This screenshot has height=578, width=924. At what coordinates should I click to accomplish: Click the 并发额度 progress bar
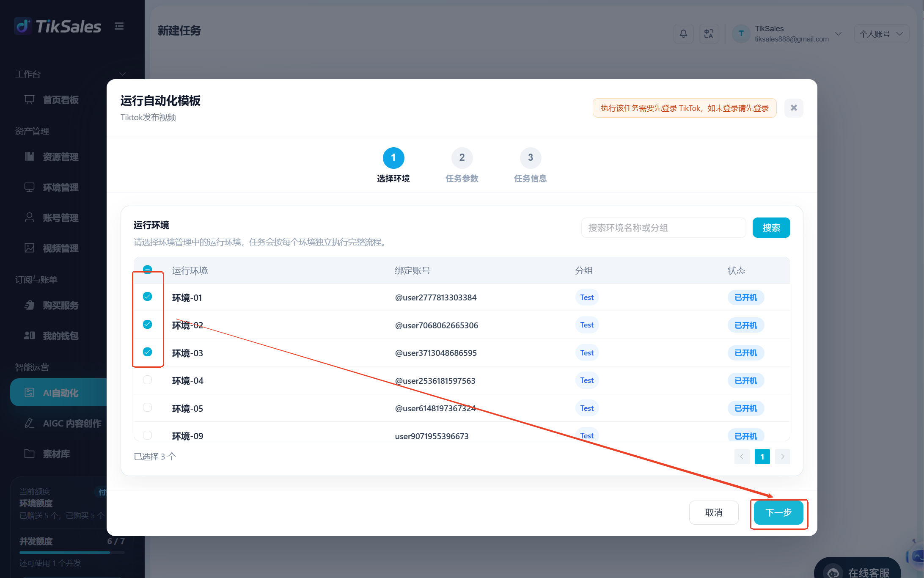point(72,553)
